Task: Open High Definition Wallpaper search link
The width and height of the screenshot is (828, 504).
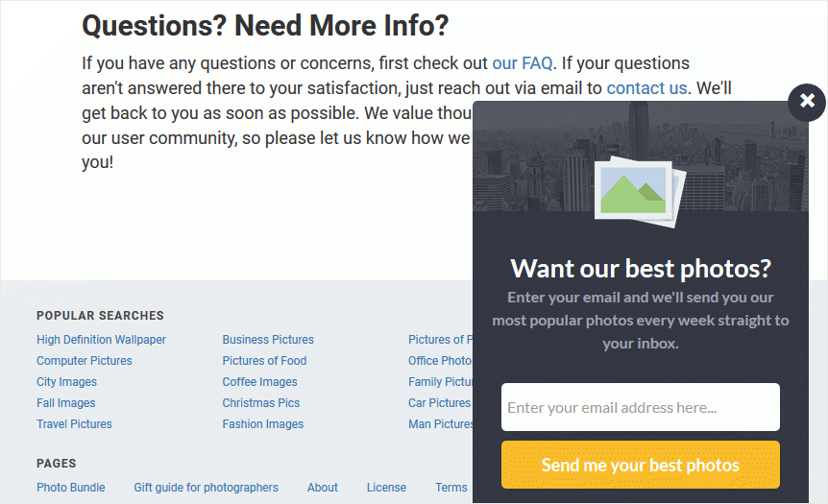Action: click(x=101, y=339)
